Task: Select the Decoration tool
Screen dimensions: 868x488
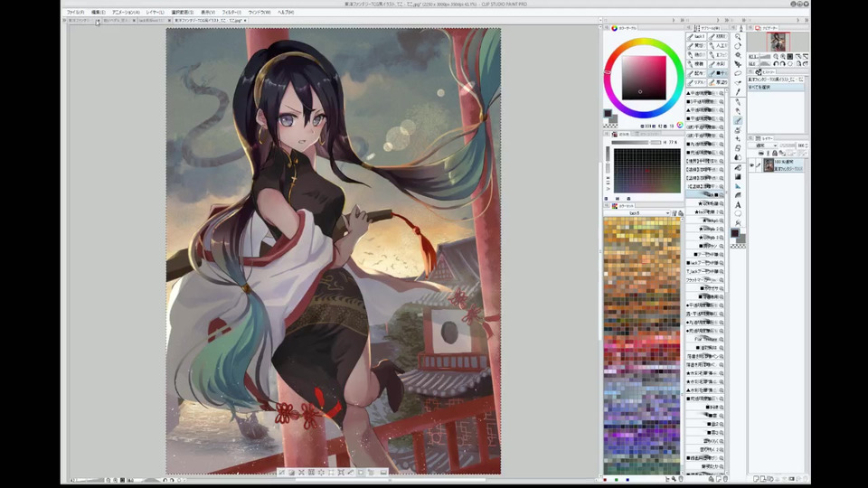Action: (738, 139)
